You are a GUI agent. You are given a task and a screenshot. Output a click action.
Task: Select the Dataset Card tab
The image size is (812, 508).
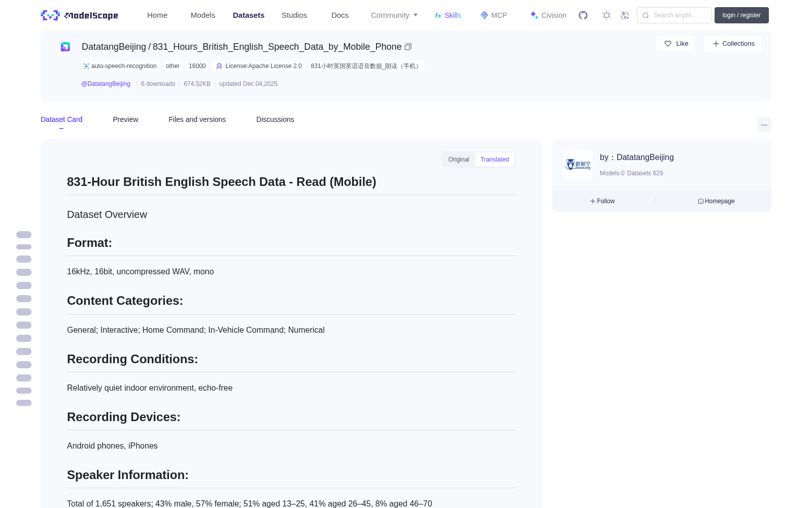tap(61, 119)
